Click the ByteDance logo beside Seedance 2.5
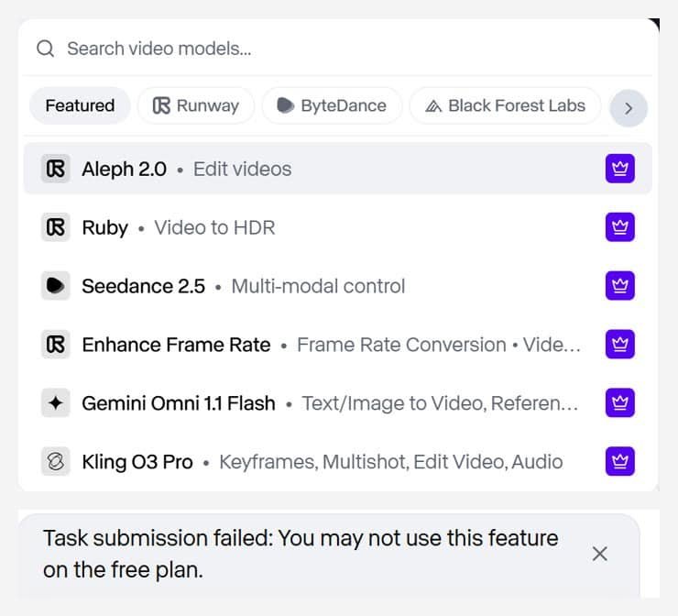 [x=56, y=285]
